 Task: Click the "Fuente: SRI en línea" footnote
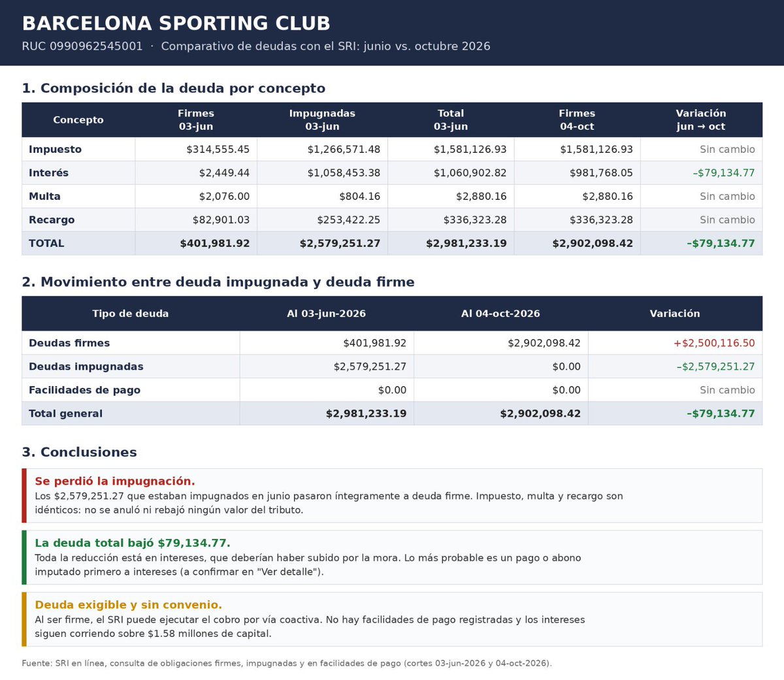(287, 664)
